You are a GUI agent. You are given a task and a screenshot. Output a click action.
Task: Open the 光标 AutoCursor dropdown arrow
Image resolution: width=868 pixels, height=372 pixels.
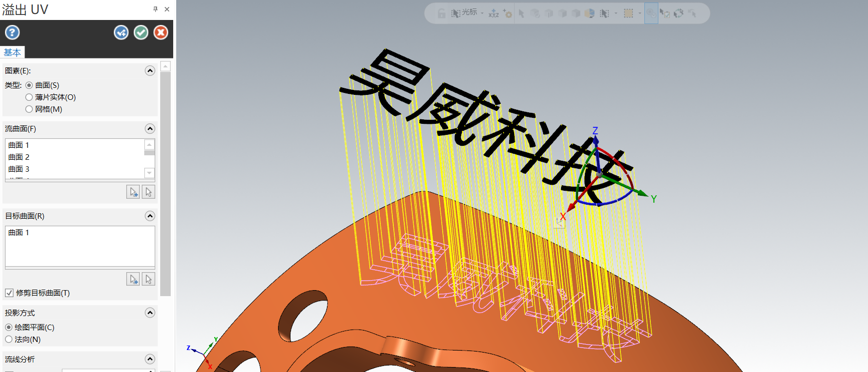(482, 13)
